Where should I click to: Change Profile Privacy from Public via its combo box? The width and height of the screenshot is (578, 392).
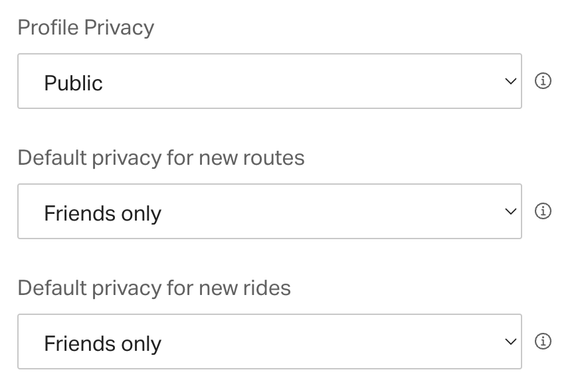pos(270,81)
